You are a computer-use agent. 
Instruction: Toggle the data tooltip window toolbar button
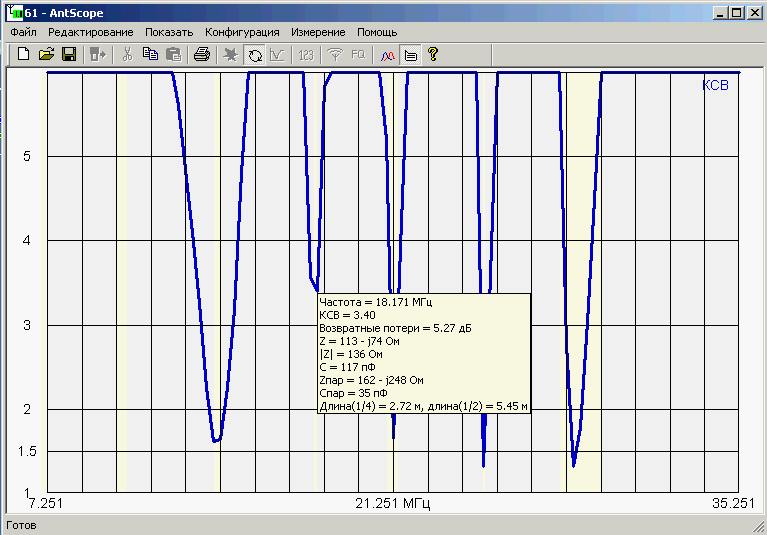[x=410, y=55]
